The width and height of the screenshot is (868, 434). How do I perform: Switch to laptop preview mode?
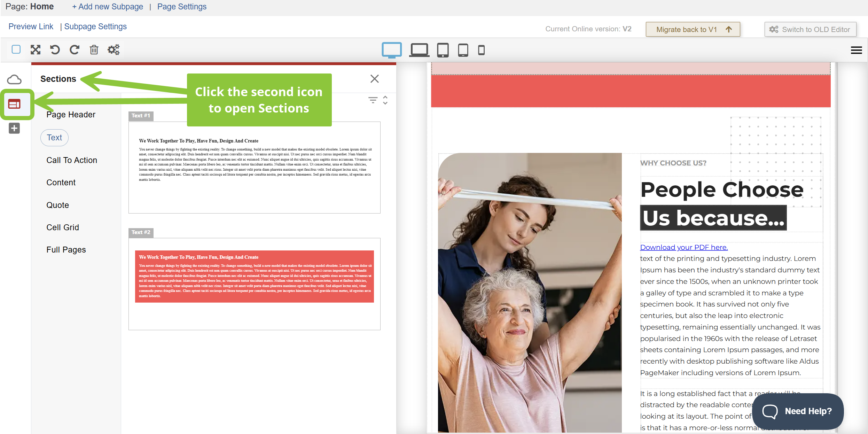[x=419, y=50]
